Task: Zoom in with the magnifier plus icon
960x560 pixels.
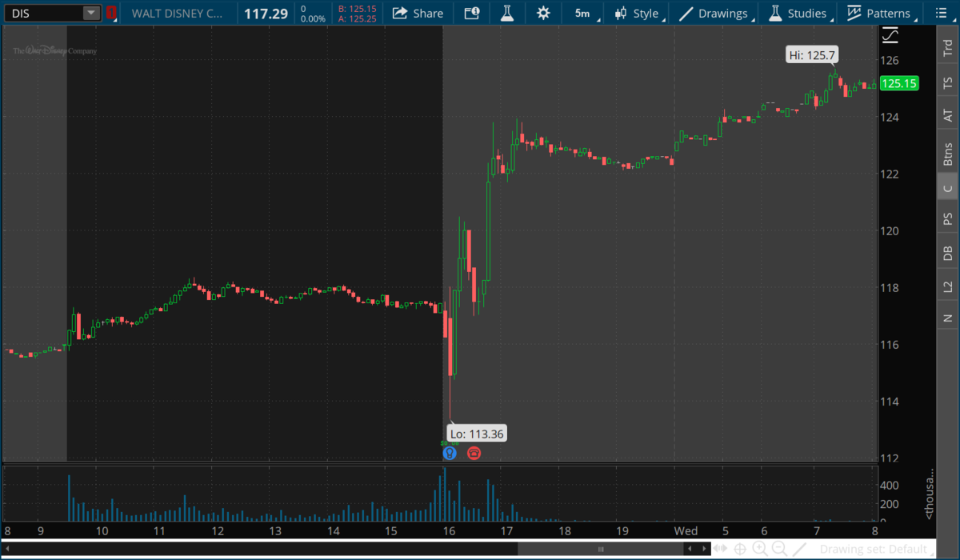Action: [760, 549]
